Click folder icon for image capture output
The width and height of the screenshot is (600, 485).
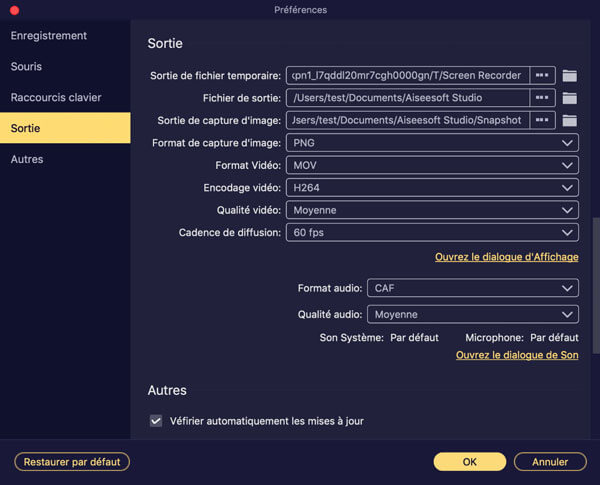tap(570, 121)
